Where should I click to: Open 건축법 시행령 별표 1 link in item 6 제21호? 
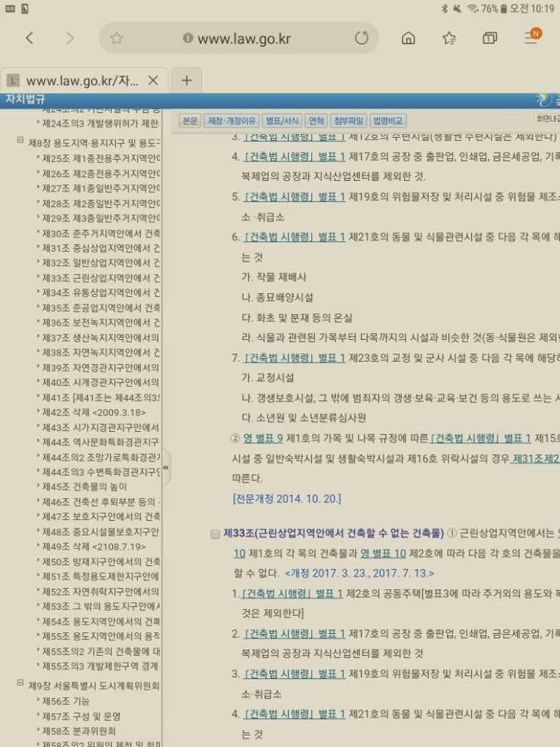[294, 237]
